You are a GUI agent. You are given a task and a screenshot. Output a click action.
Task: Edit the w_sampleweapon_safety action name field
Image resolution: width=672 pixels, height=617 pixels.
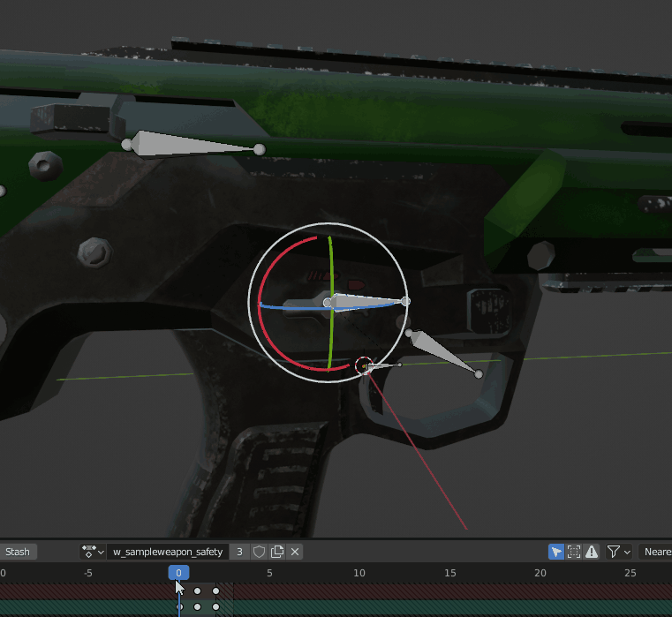pyautogui.click(x=168, y=552)
